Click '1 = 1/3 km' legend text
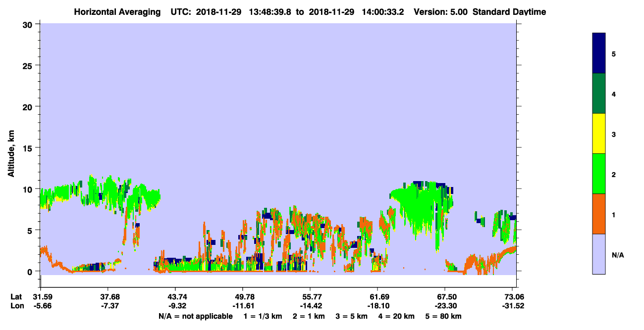644x330 pixels. [262, 316]
